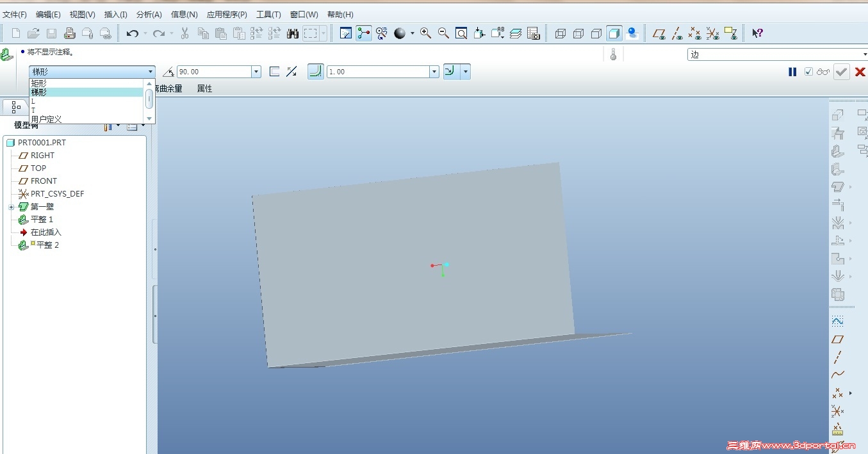The height and width of the screenshot is (454, 868).
Task: Toggle annotation display icon
Action: tap(731, 33)
